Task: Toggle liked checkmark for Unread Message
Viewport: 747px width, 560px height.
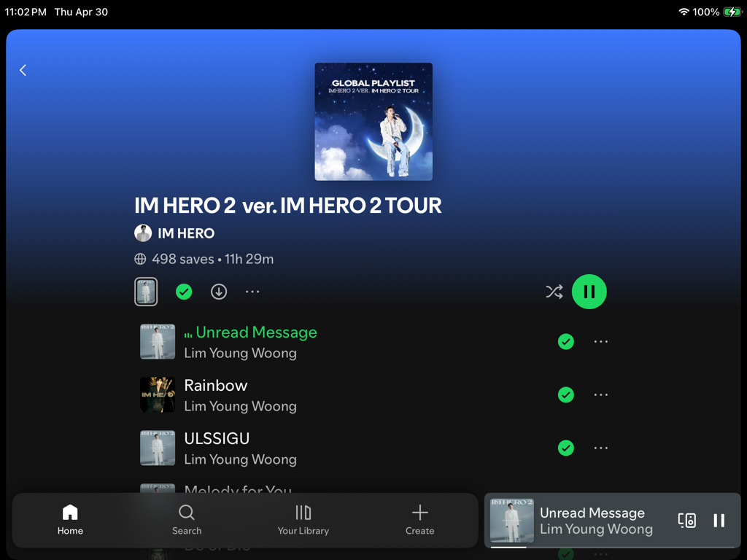Action: (566, 341)
